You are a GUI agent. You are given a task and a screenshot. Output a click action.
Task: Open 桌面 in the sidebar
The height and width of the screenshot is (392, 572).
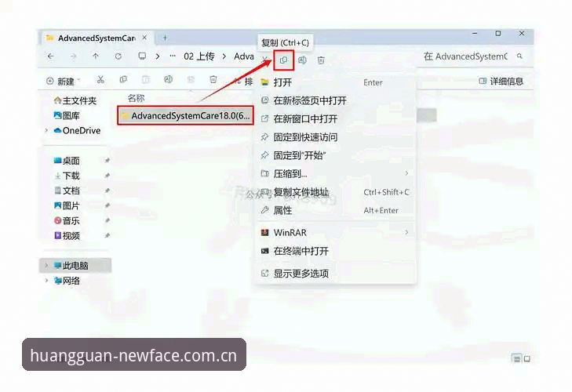(x=67, y=161)
